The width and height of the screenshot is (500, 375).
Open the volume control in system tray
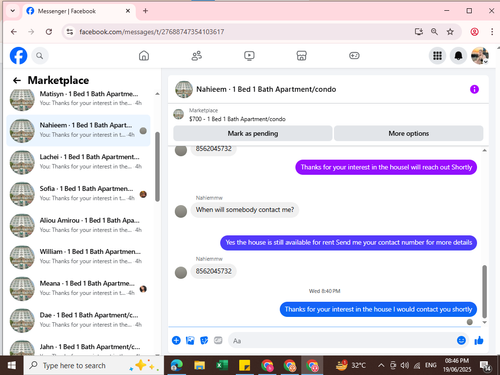(404, 365)
